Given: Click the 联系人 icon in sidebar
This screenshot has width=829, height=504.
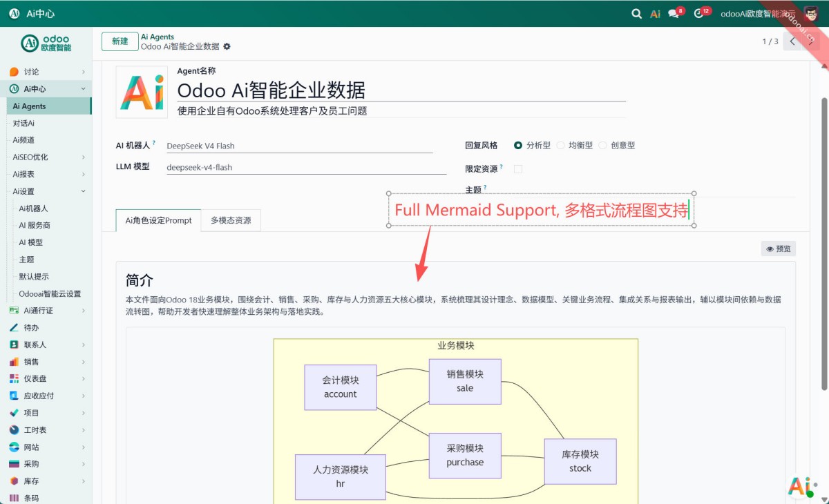Looking at the screenshot, I should coord(14,345).
